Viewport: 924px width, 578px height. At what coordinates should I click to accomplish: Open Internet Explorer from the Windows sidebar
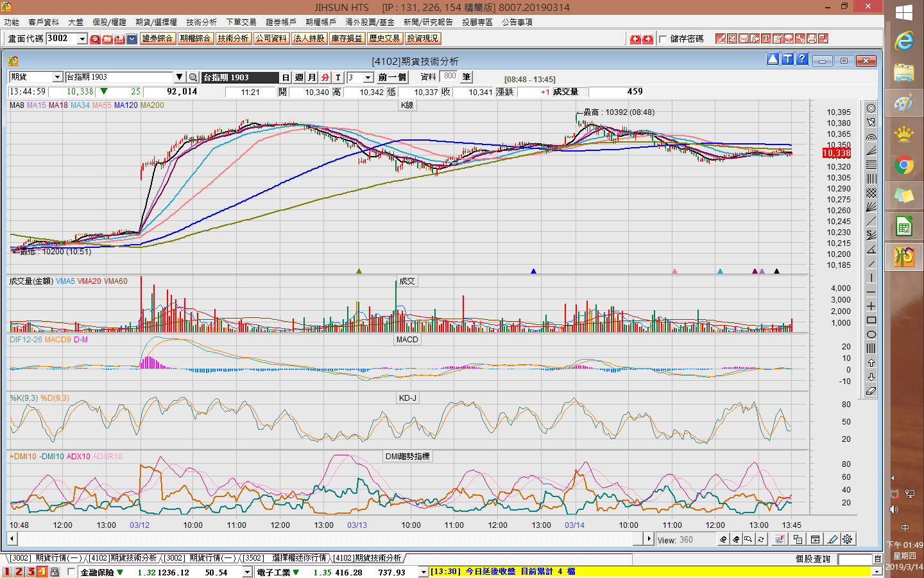point(903,41)
